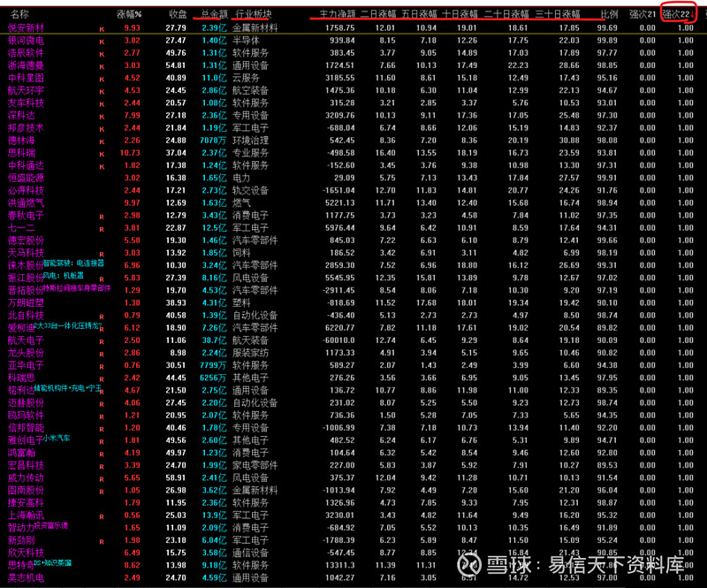Click the 五日涨幅 column header
707x588 pixels.
point(419,14)
